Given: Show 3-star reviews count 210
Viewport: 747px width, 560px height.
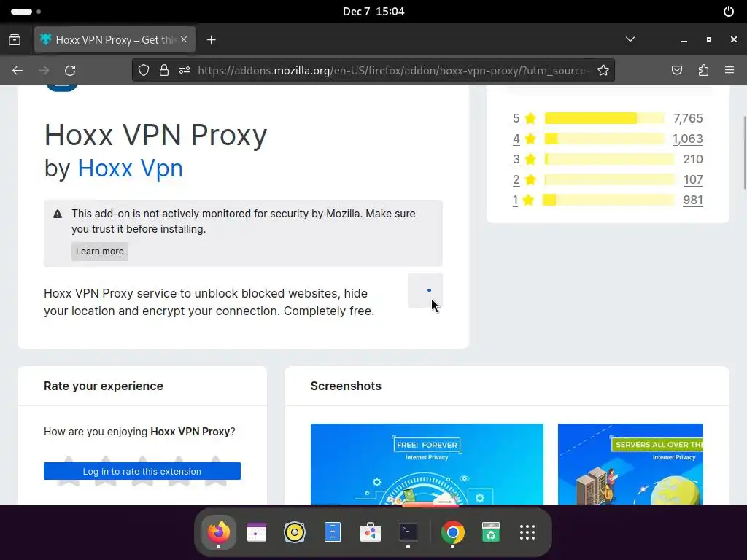Looking at the screenshot, I should [693, 159].
